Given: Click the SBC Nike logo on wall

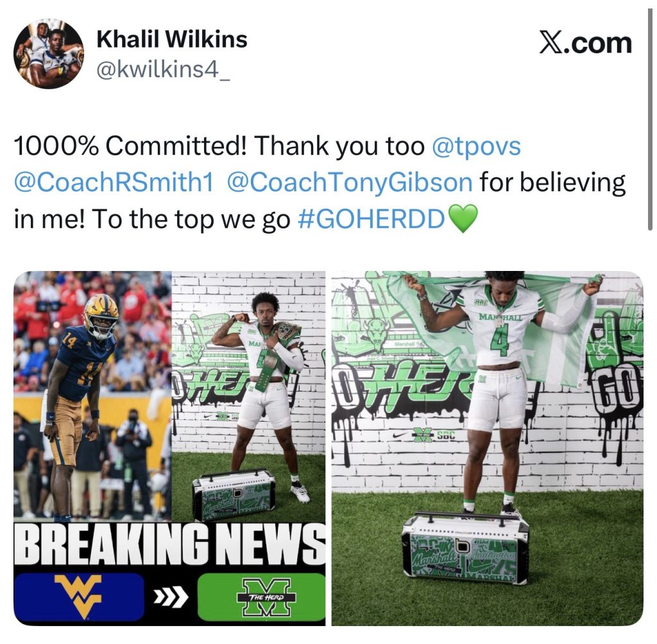Looking at the screenshot, I should (x=425, y=436).
